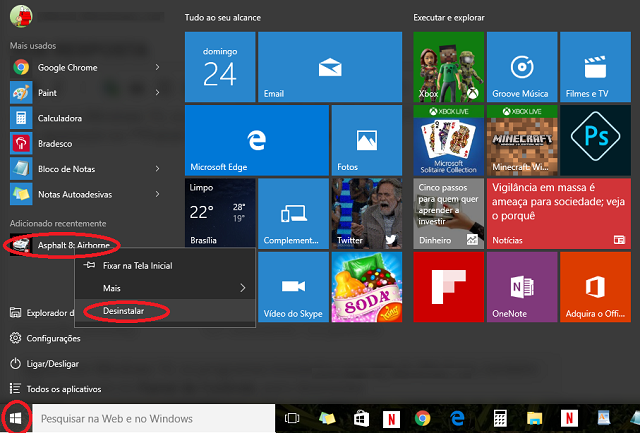This screenshot has width=640, height=433.
Task: Open the OneNote tile
Action: pyautogui.click(x=522, y=287)
